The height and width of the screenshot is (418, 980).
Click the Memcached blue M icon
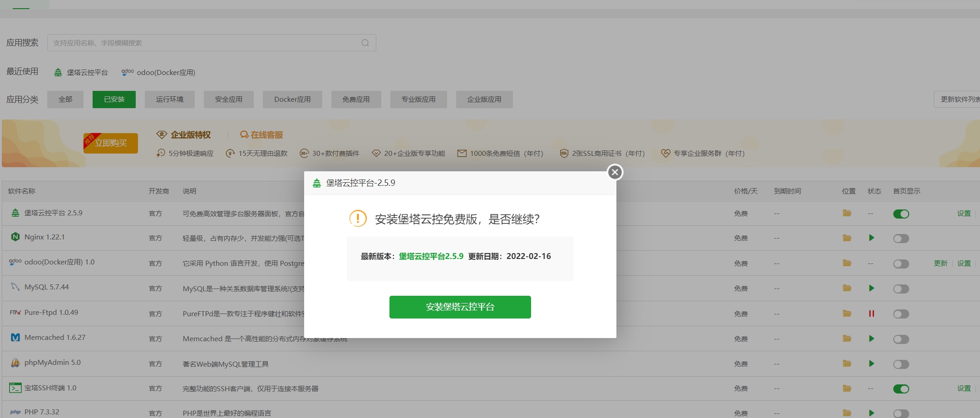(15, 338)
